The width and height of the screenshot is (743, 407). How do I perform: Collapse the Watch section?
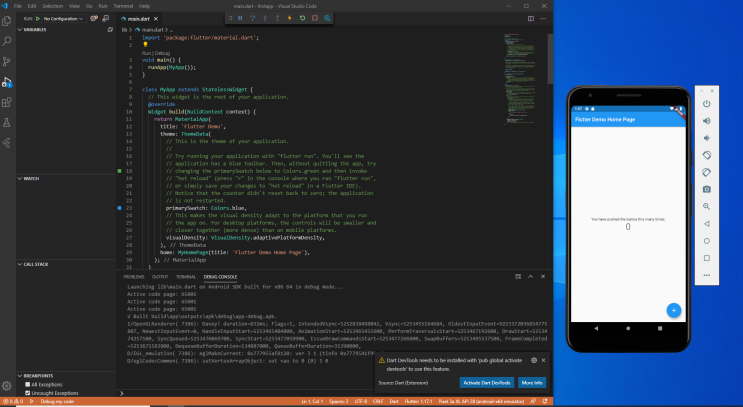pos(66,178)
